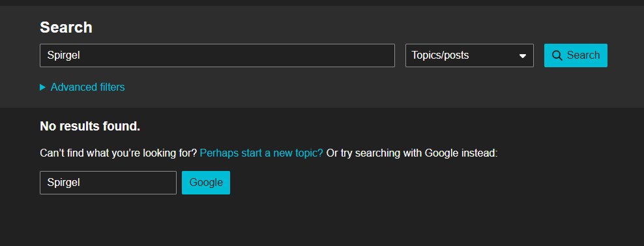Open the Topics/posts search type dropdown

[x=469, y=55]
